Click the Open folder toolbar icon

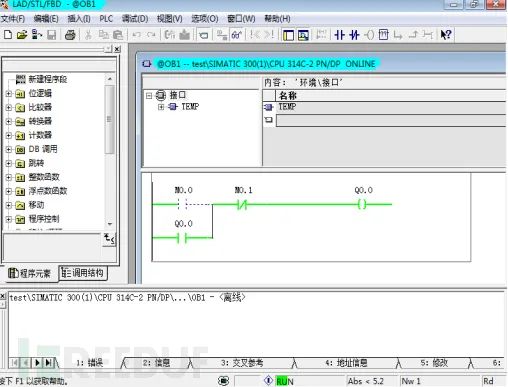click(22, 35)
